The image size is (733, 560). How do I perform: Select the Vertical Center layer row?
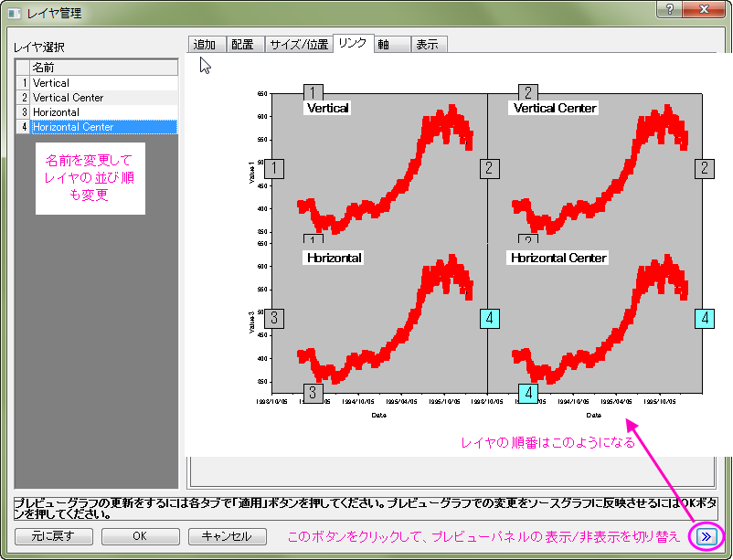click(97, 97)
